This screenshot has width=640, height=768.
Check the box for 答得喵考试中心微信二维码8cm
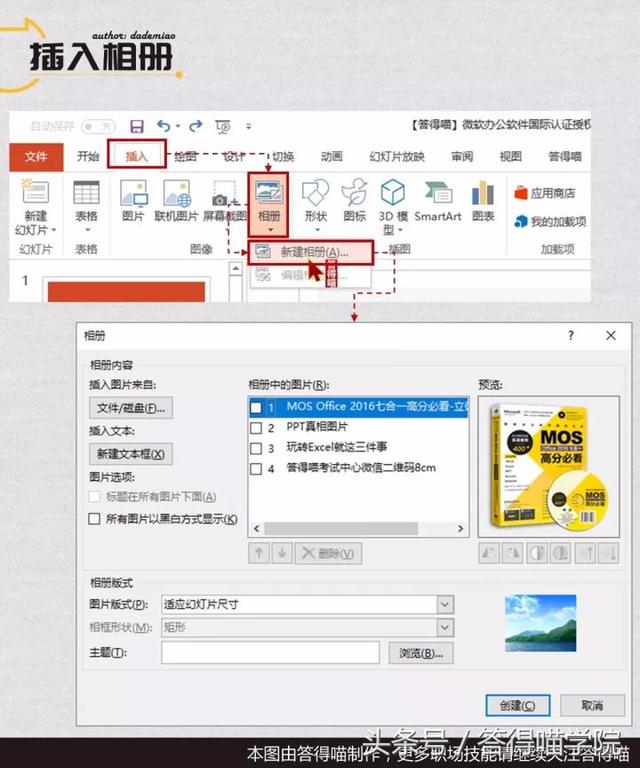coord(256,469)
